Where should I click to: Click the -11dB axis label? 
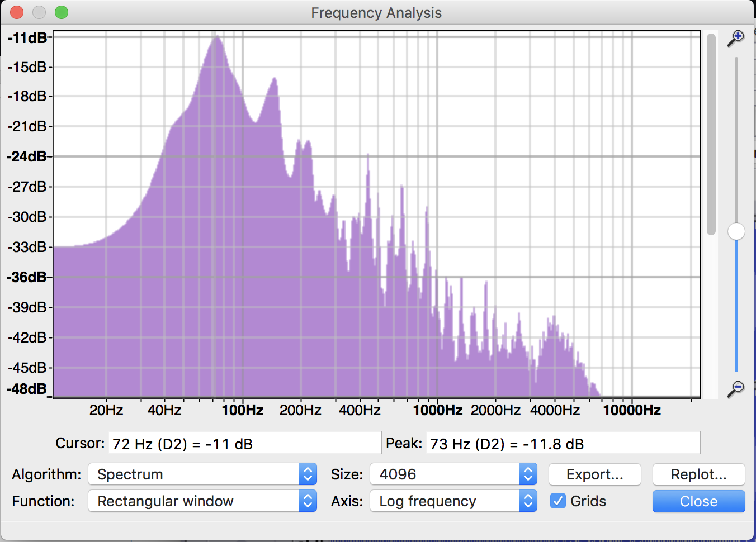27,38
